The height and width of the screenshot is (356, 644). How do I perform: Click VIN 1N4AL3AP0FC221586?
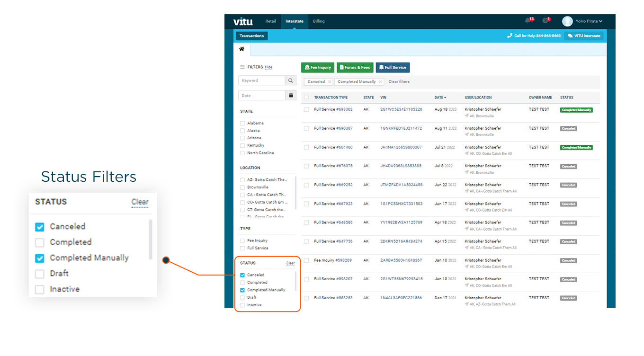click(401, 298)
